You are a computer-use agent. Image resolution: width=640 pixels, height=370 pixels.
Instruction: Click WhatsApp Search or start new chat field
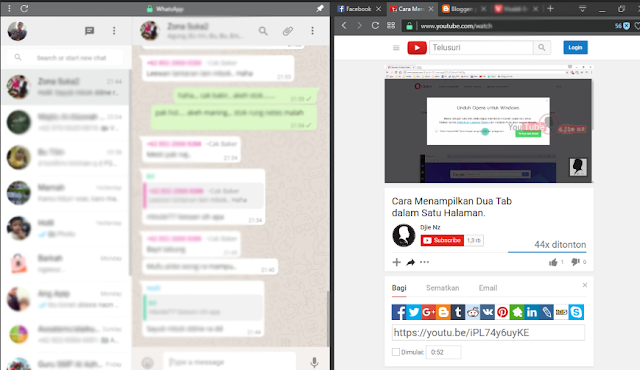tap(66, 58)
